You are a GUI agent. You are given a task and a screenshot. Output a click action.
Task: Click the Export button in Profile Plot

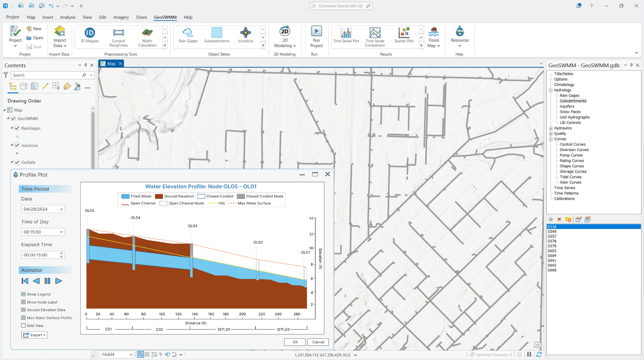coord(34,335)
